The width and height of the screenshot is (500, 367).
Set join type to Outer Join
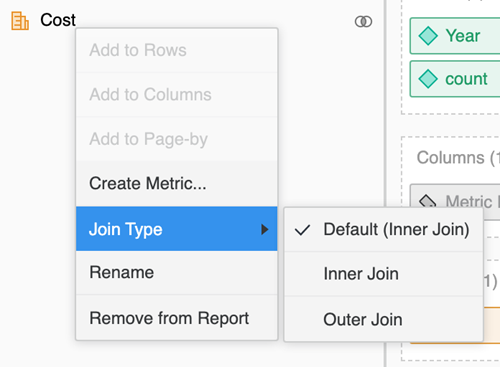(x=383, y=319)
